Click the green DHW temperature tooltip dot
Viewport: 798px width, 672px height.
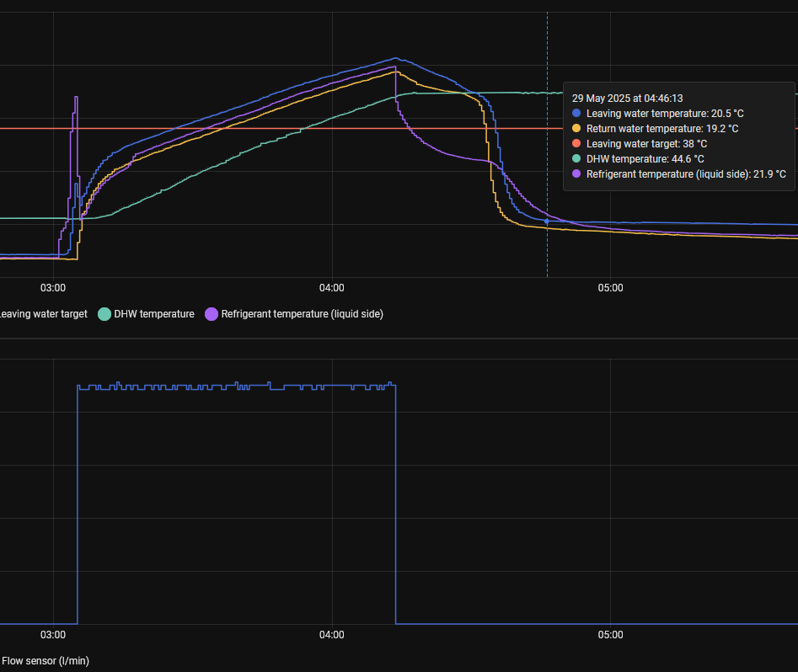[576, 158]
